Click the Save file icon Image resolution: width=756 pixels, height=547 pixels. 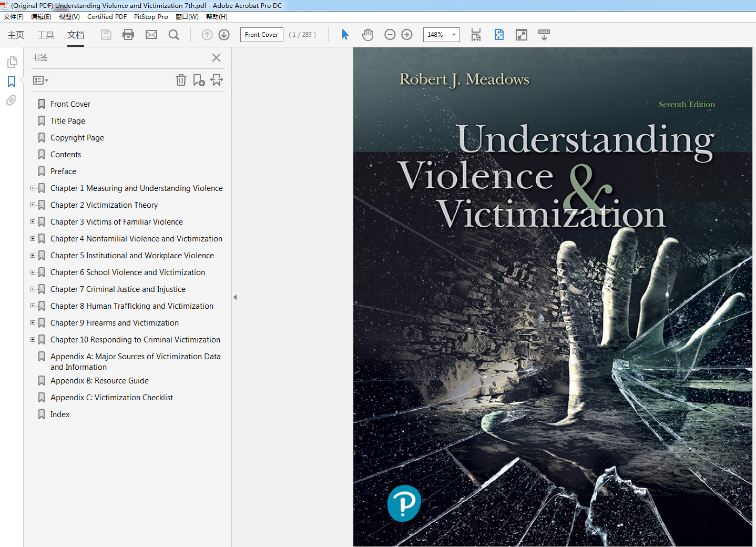[106, 35]
